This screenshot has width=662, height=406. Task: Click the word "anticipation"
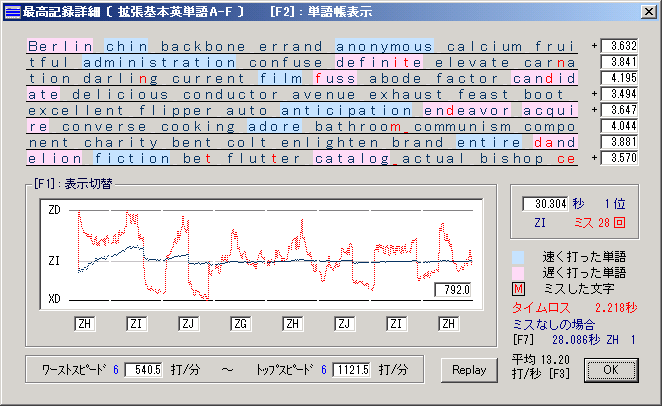pos(346,111)
